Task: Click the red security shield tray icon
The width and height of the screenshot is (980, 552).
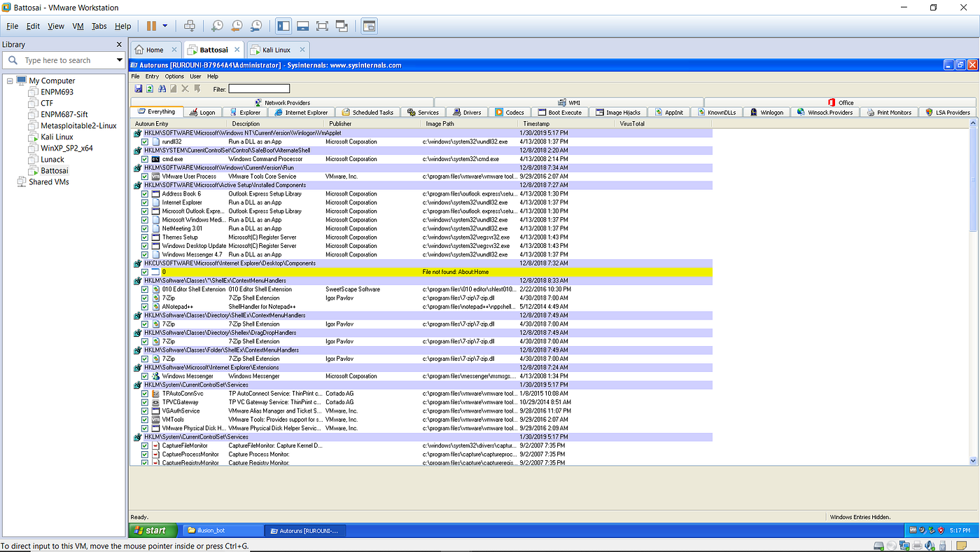Action: point(941,530)
